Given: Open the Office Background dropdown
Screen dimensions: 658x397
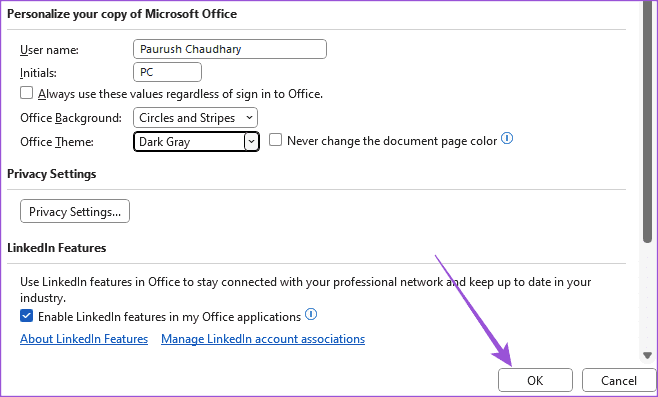Looking at the screenshot, I should point(195,118).
